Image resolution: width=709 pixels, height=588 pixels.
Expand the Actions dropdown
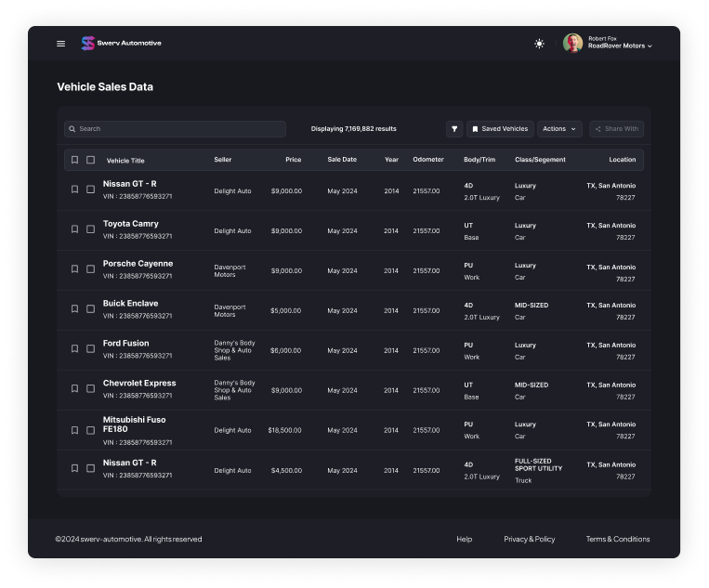pos(559,129)
